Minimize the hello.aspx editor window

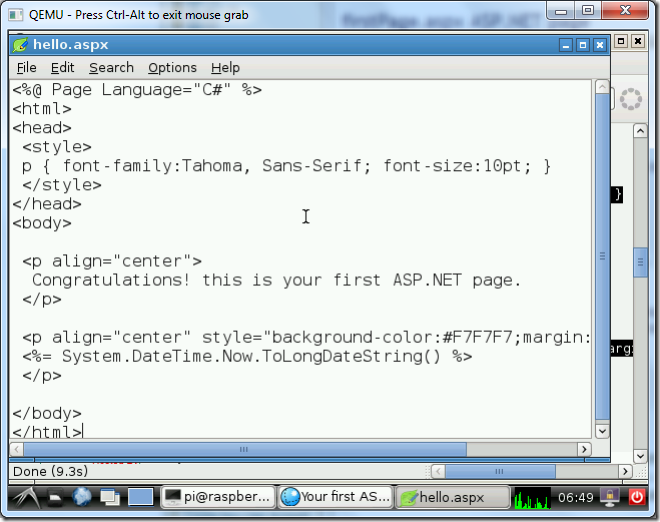[566, 45]
